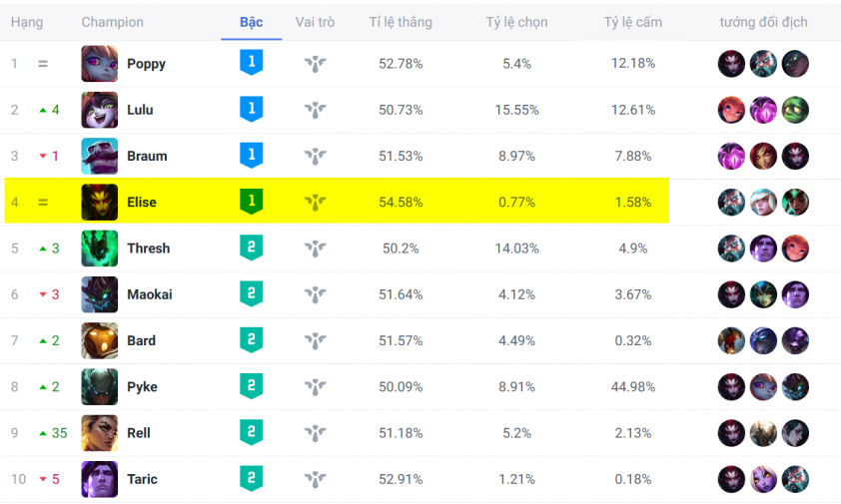Open Maokai champion portrait
Screen dimensions: 841x504
tap(99, 294)
